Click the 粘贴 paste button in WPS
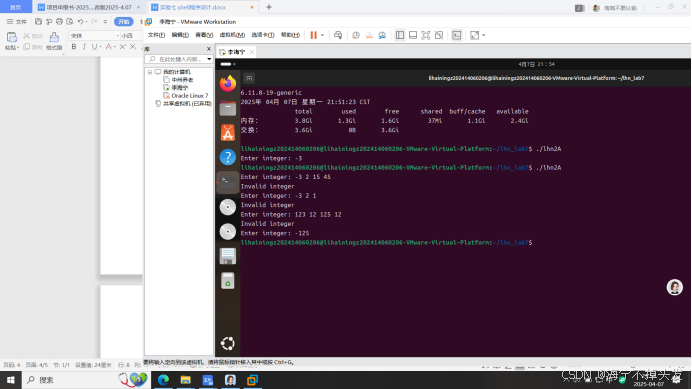This screenshot has height=389, width=692. click(12, 41)
